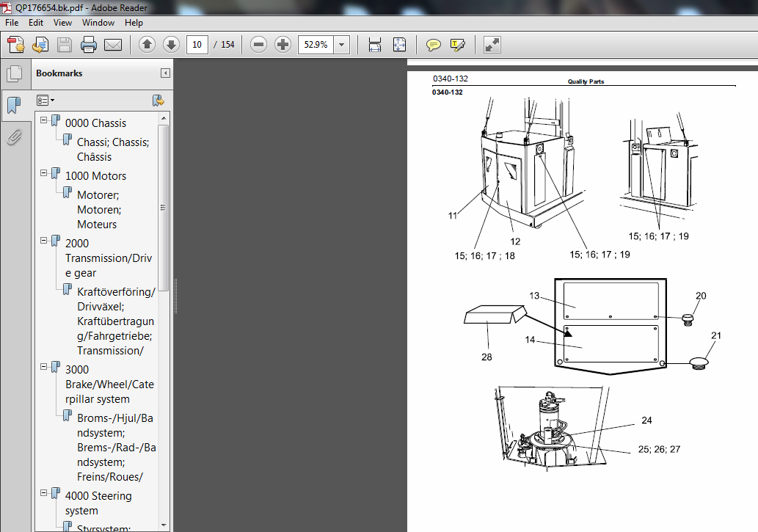This screenshot has height=532, width=758.
Task: Zoom in with the plus button
Action: point(283,45)
